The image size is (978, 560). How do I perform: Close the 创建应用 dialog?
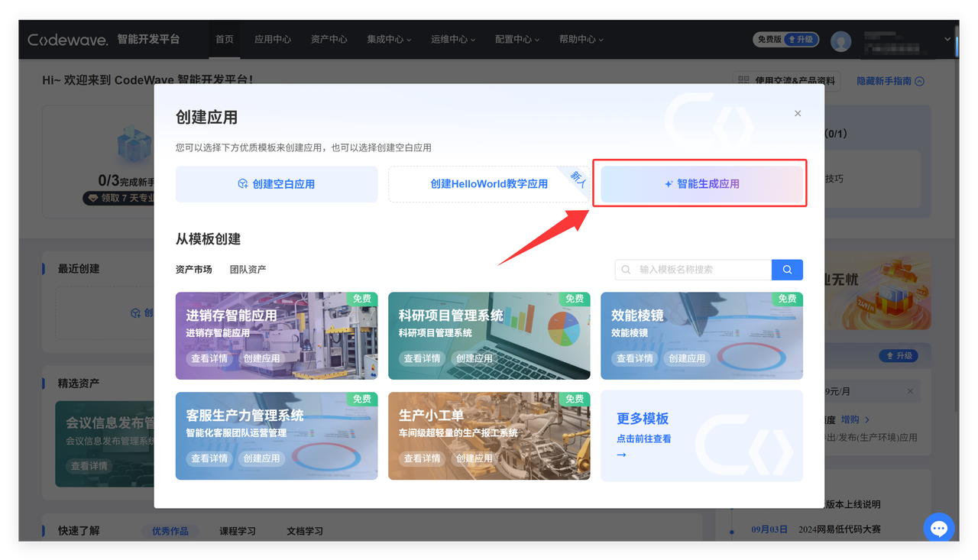tap(798, 113)
